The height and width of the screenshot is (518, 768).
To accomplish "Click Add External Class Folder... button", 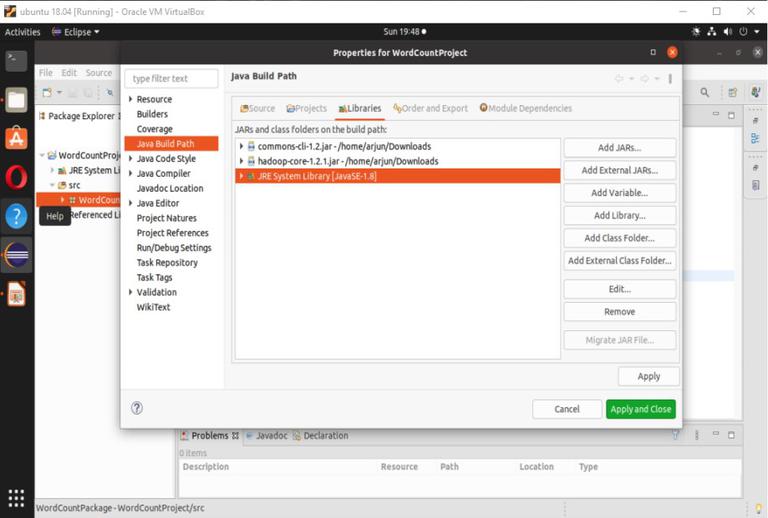I will tap(620, 260).
